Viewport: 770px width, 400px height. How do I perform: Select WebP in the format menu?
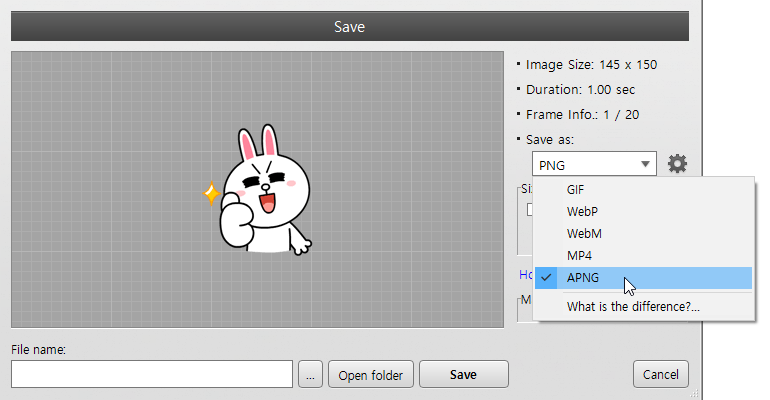[582, 212]
